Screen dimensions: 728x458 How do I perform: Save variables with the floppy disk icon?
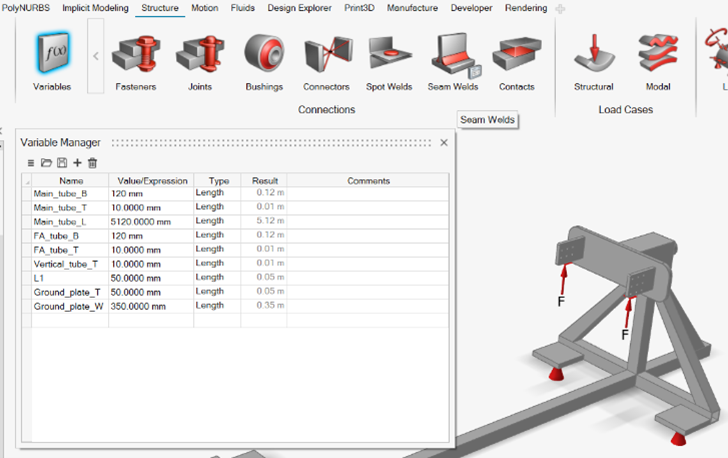tap(62, 163)
